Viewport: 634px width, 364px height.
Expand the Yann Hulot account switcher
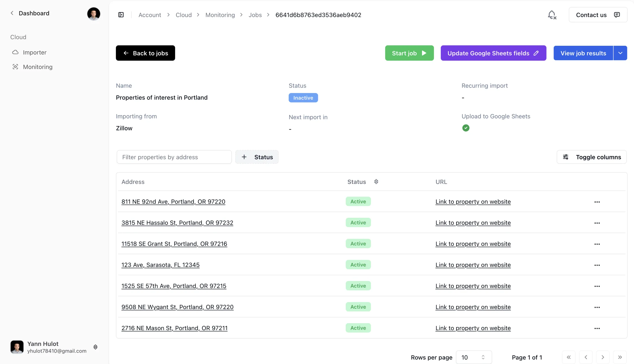coord(95,347)
